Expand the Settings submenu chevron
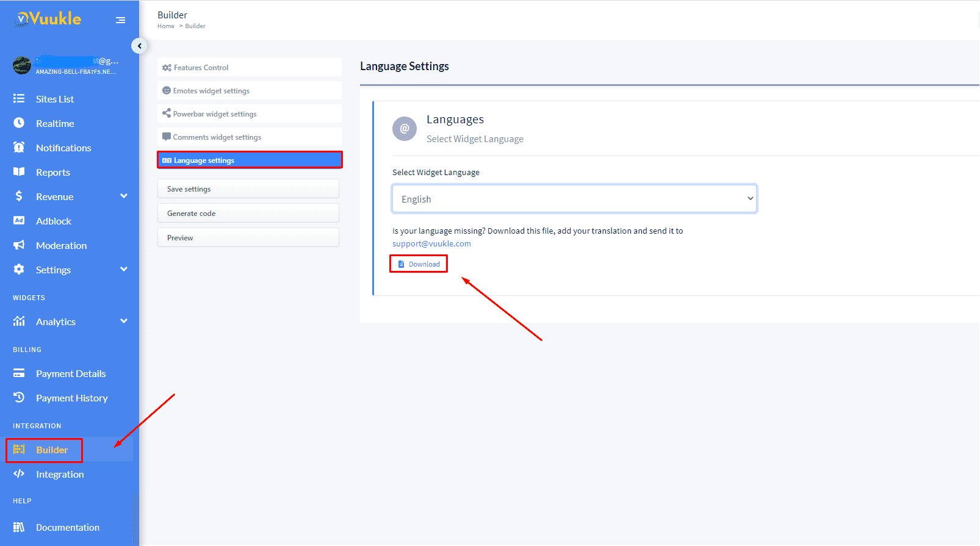The height and width of the screenshot is (546, 980). click(x=124, y=270)
